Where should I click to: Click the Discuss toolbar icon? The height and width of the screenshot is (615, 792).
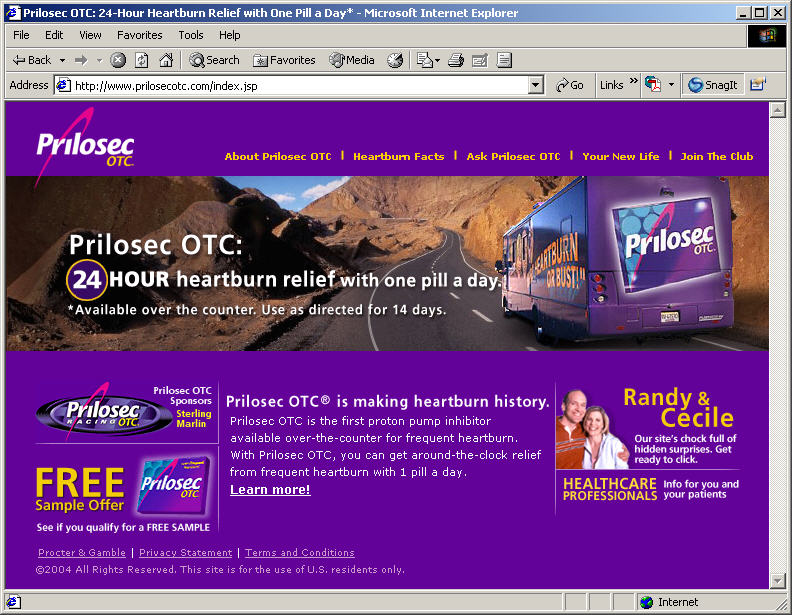coord(504,61)
